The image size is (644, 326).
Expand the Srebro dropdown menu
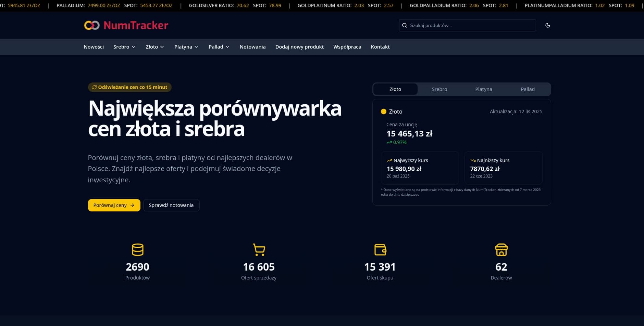(x=124, y=47)
